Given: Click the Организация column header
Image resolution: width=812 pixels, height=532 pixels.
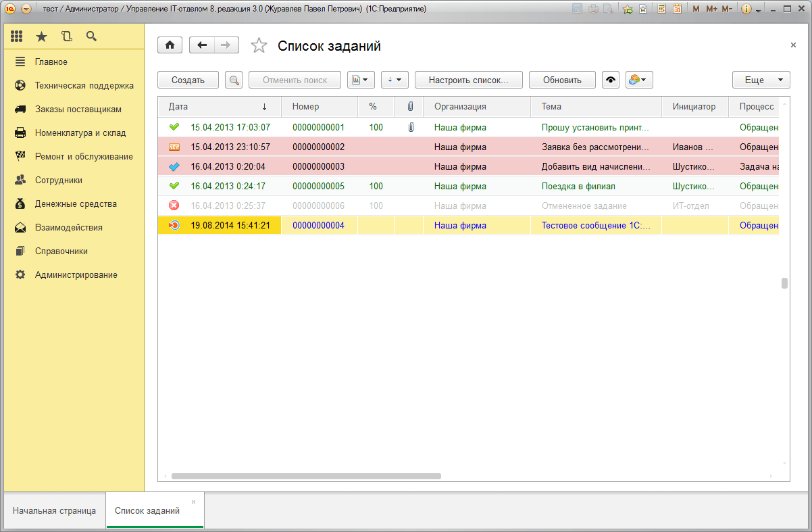Looking at the screenshot, I should (x=476, y=106).
